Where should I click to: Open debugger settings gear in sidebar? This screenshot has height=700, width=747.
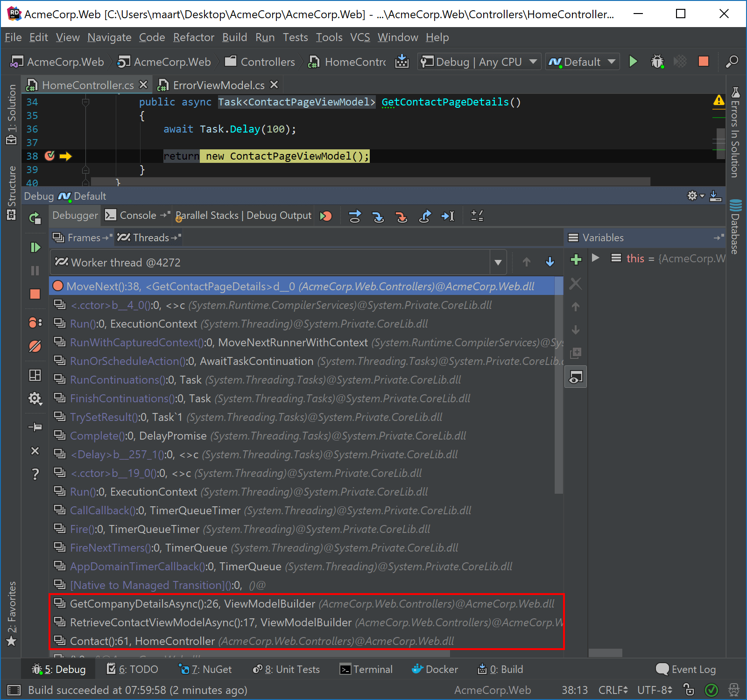(35, 399)
